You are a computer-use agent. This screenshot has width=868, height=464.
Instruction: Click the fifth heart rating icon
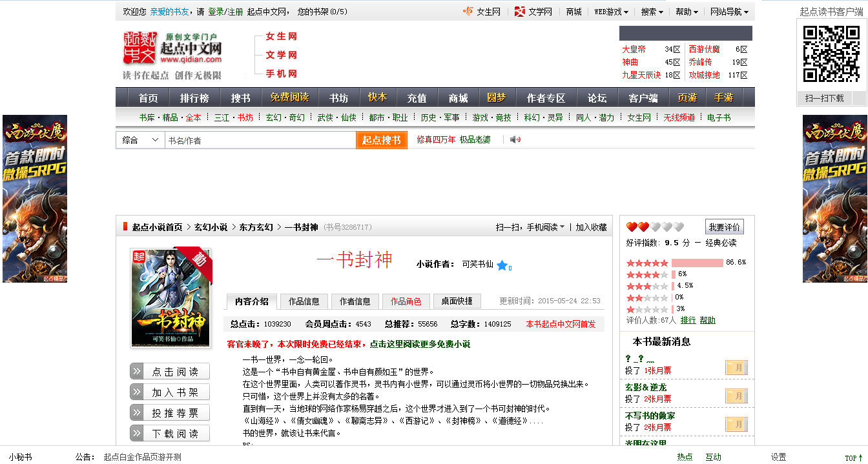point(678,227)
